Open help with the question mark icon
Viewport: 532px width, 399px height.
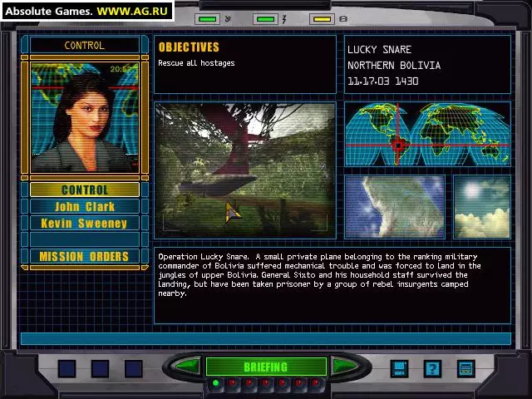coord(432,368)
